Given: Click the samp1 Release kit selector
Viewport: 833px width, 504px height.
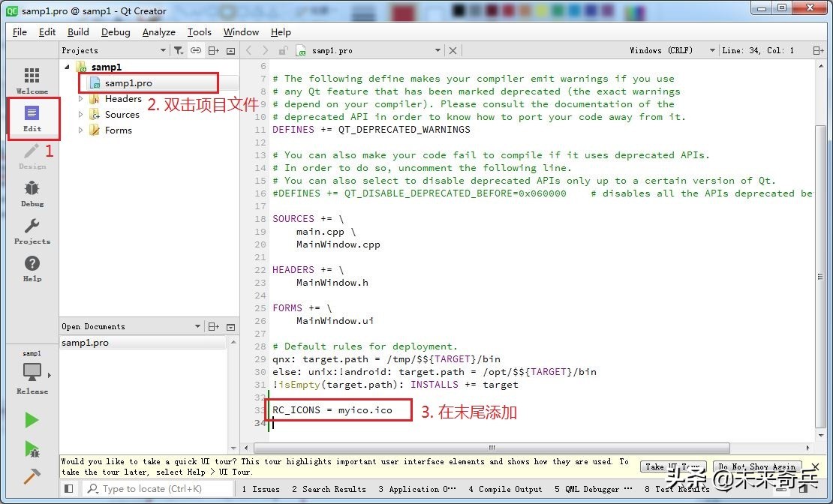Looking at the screenshot, I should 32,373.
